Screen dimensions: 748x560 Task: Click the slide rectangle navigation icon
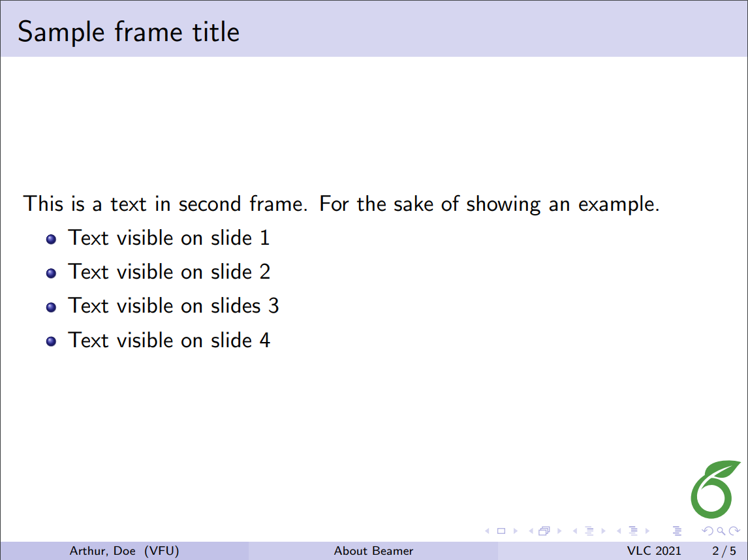click(501, 531)
